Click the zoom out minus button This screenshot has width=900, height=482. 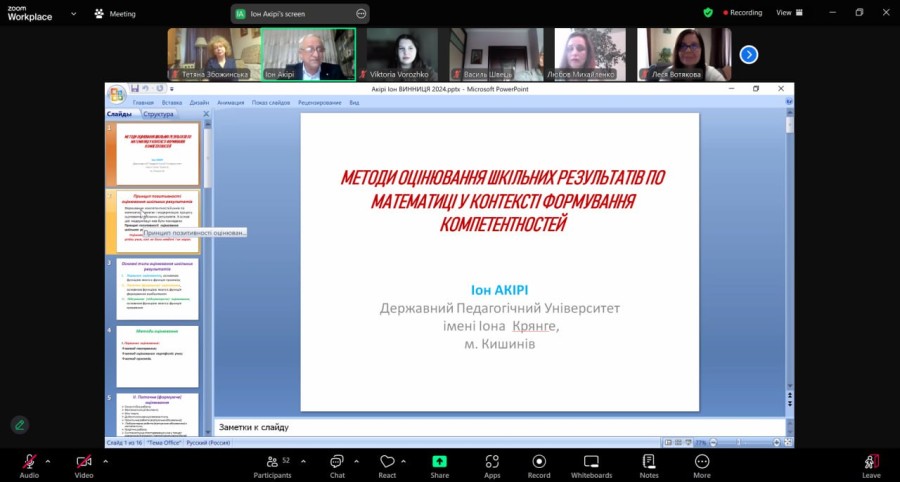pos(713,442)
